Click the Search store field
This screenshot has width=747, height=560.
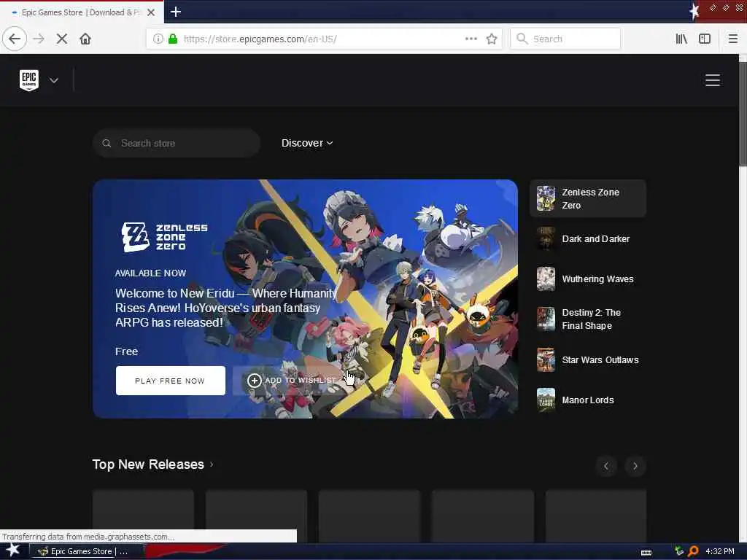click(x=177, y=144)
